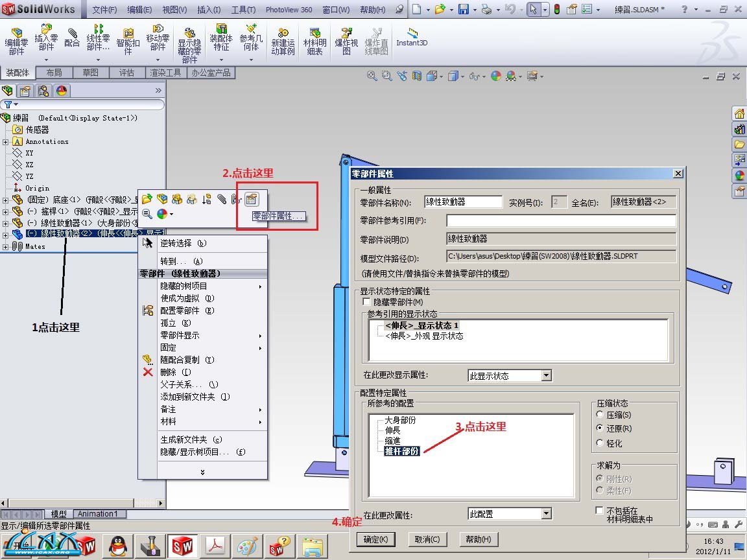Viewport: 747px width, 560px height.
Task: Toggle the Instant3D tool
Action: pos(412,38)
